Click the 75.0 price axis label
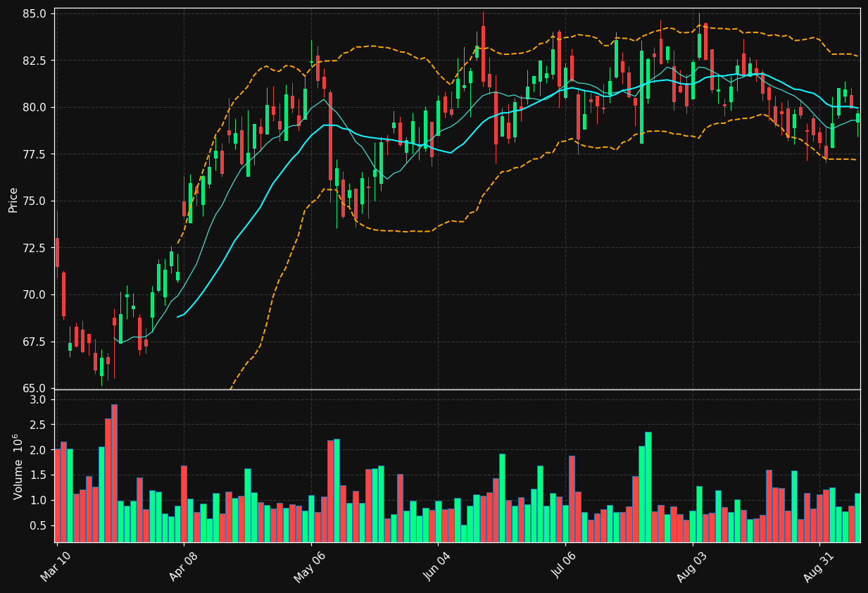Viewport: 868px width, 593px height. click(x=35, y=201)
